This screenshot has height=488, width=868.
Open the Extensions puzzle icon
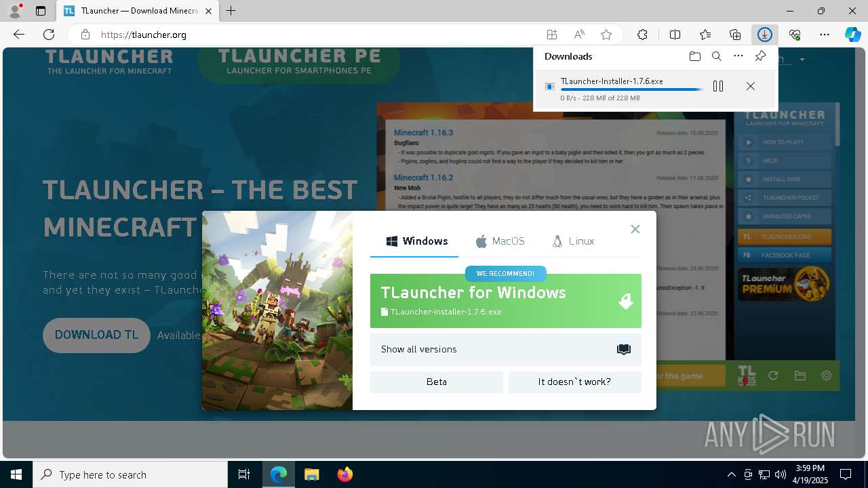click(x=642, y=35)
